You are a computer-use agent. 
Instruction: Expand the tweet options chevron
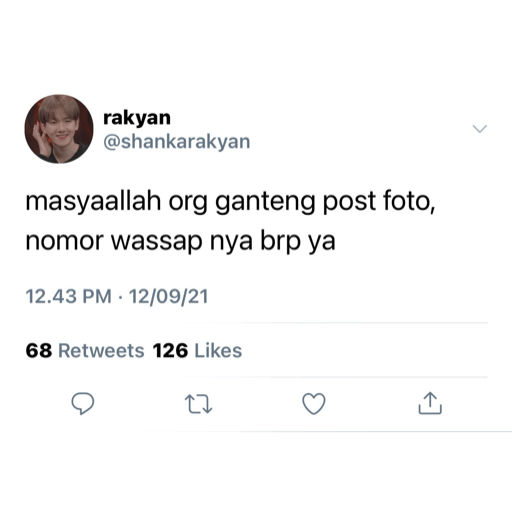[480, 129]
